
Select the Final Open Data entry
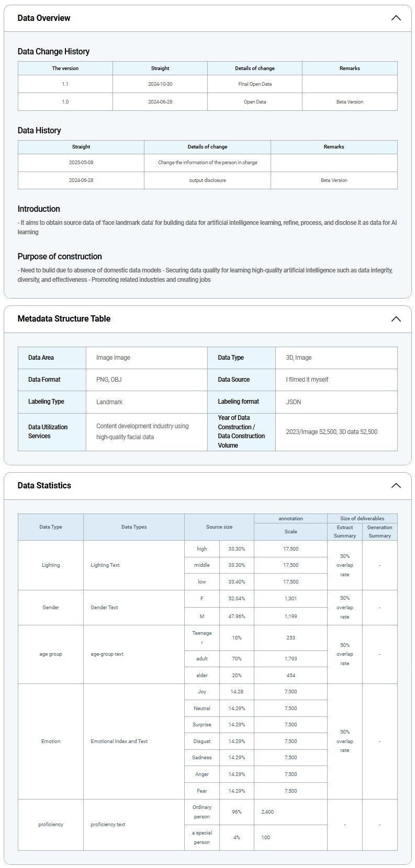(x=255, y=84)
